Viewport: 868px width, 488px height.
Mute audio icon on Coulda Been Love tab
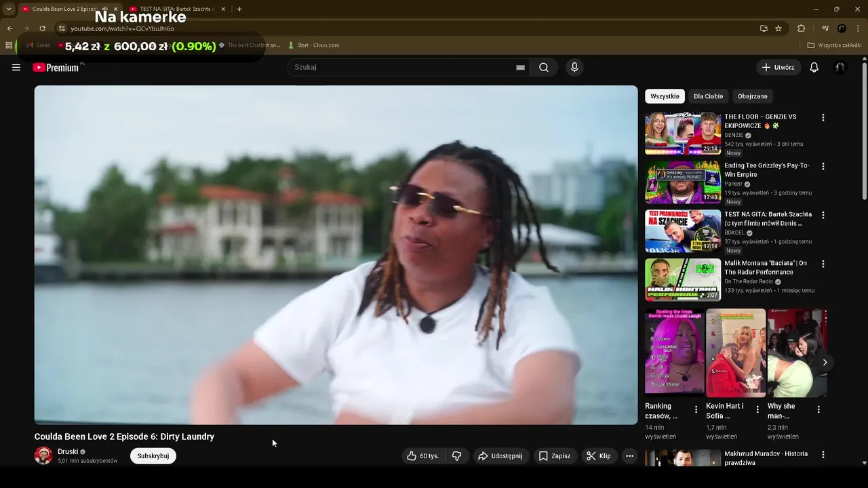pyautogui.click(x=105, y=9)
